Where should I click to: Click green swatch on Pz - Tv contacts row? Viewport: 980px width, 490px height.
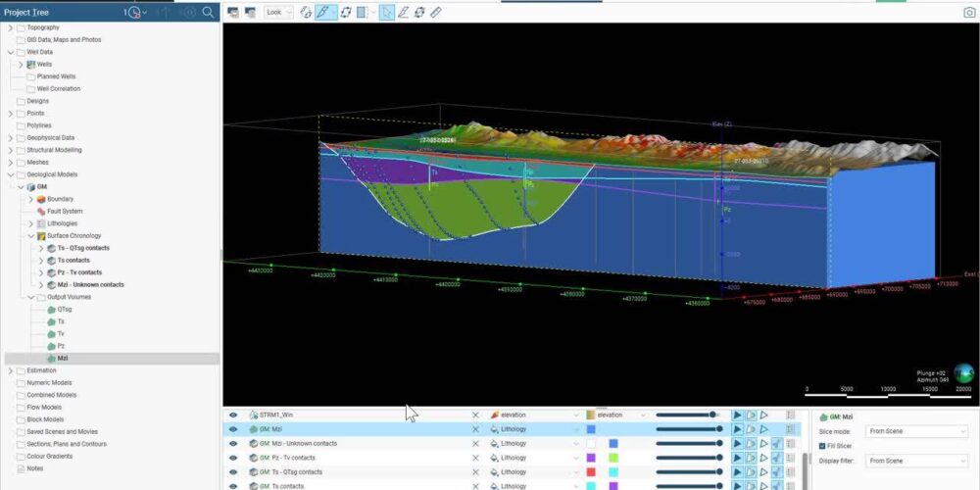(613, 458)
